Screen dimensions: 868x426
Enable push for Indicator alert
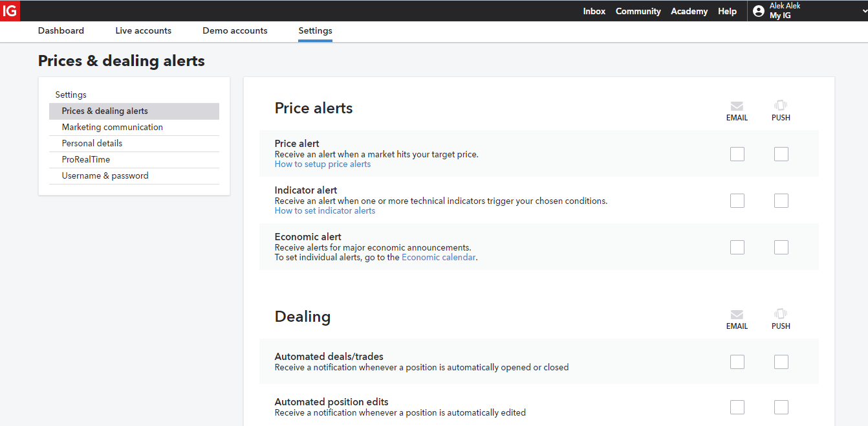tap(781, 201)
